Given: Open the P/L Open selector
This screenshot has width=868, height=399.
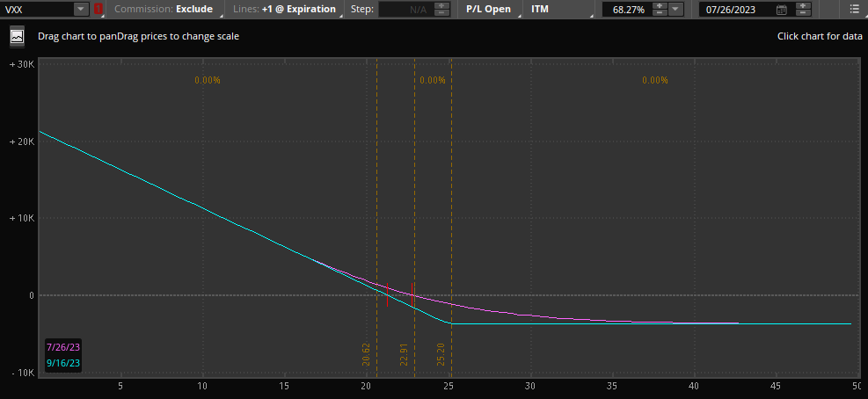Looking at the screenshot, I should (x=490, y=9).
